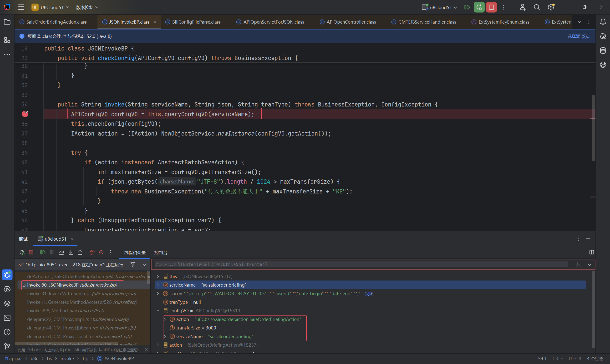Open the Services tool window icon

pyautogui.click(x=7, y=289)
